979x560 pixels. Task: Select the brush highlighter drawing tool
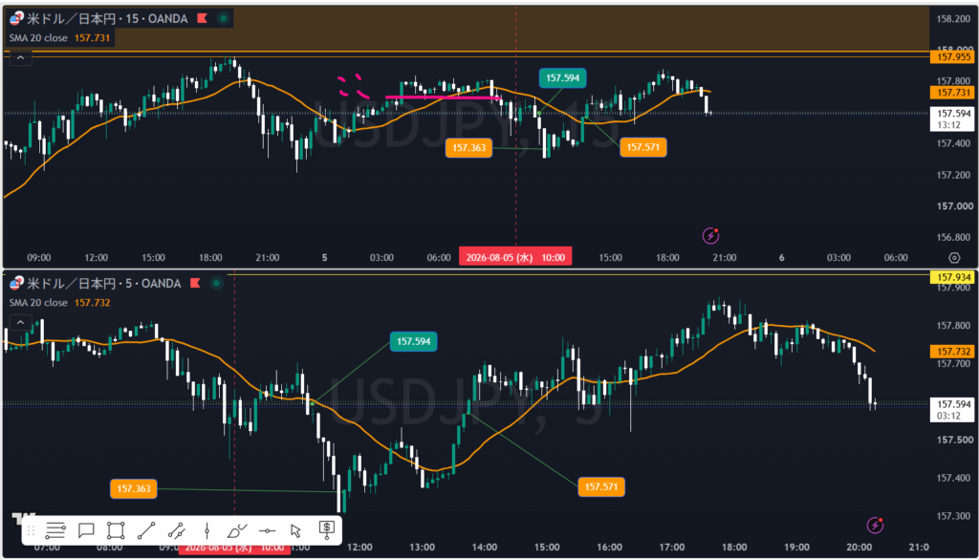tap(237, 530)
